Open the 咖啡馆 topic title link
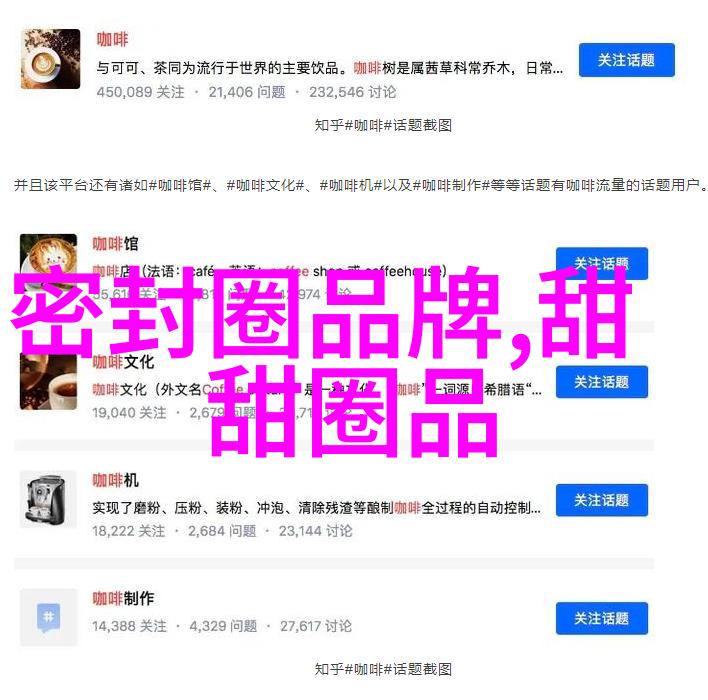708x700 pixels. coord(116,244)
